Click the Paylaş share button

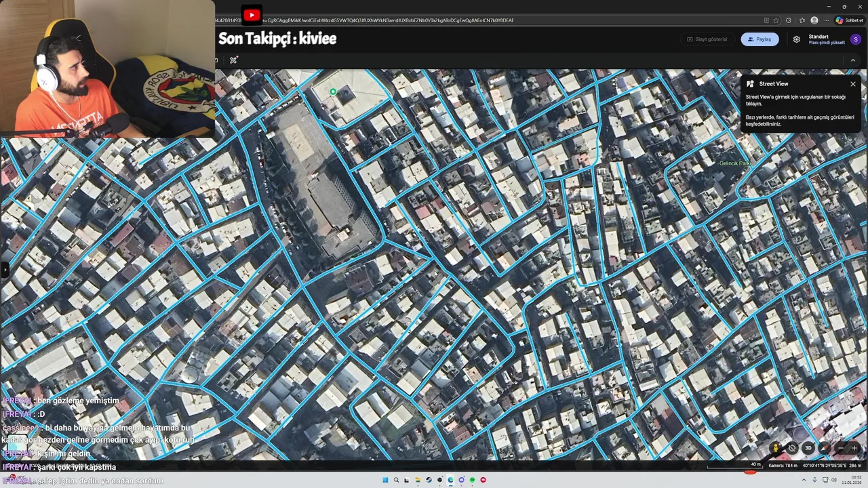(x=759, y=39)
